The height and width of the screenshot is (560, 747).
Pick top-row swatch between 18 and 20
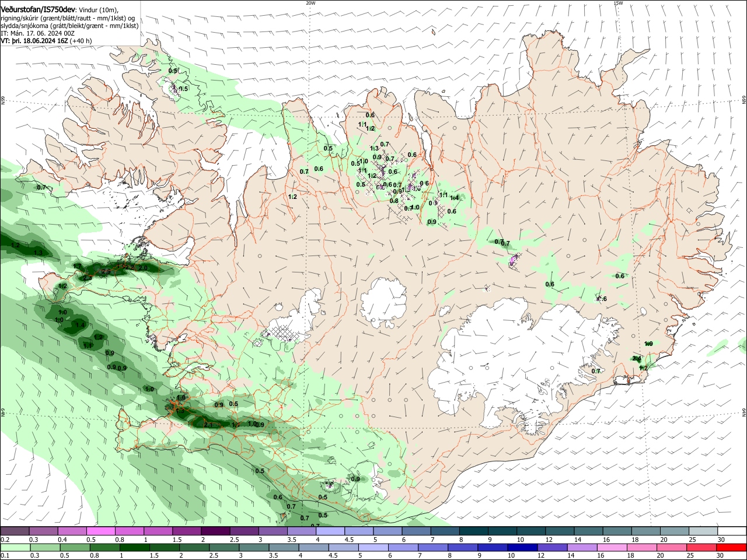click(647, 531)
